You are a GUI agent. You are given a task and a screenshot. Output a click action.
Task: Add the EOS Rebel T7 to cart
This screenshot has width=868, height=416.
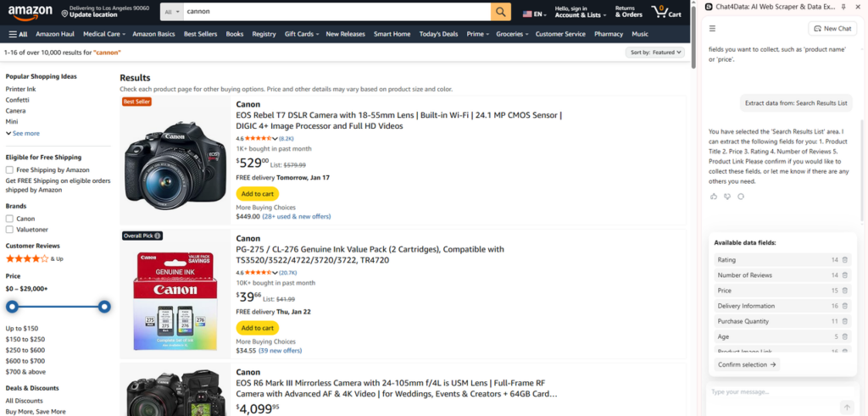[257, 194]
